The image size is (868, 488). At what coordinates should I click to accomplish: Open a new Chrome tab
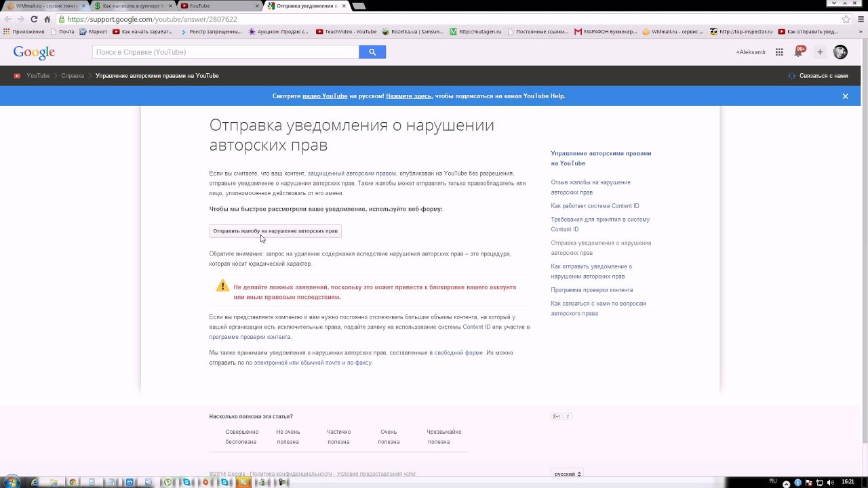tap(359, 5)
